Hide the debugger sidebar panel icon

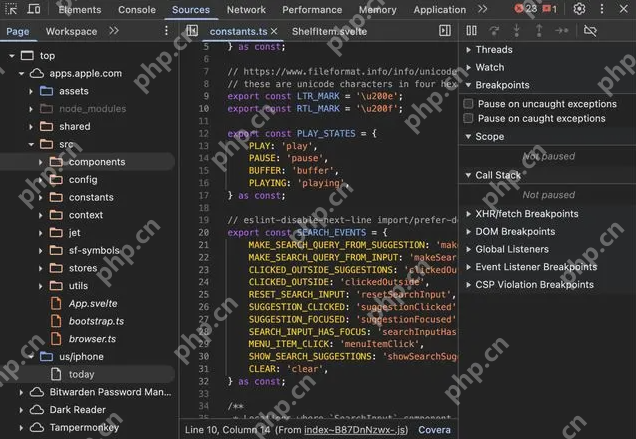pyautogui.click(x=445, y=31)
